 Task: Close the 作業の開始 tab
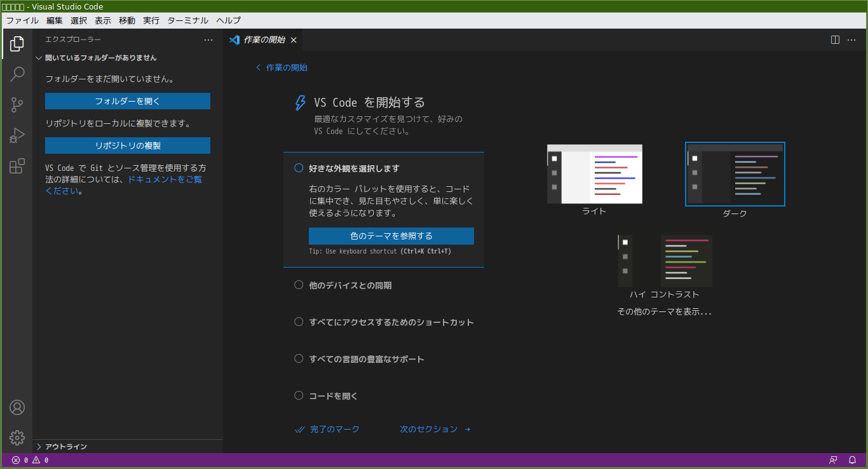[x=294, y=40]
